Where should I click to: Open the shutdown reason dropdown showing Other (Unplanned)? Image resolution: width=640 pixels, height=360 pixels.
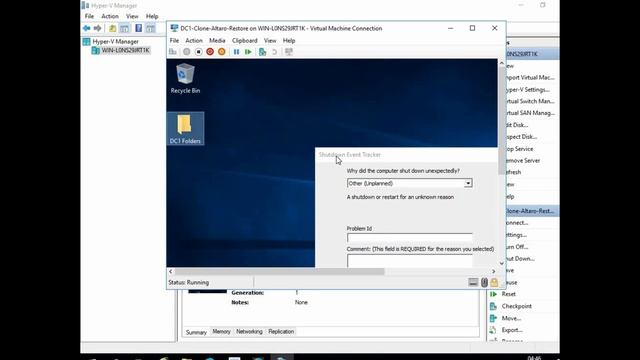tap(409, 183)
